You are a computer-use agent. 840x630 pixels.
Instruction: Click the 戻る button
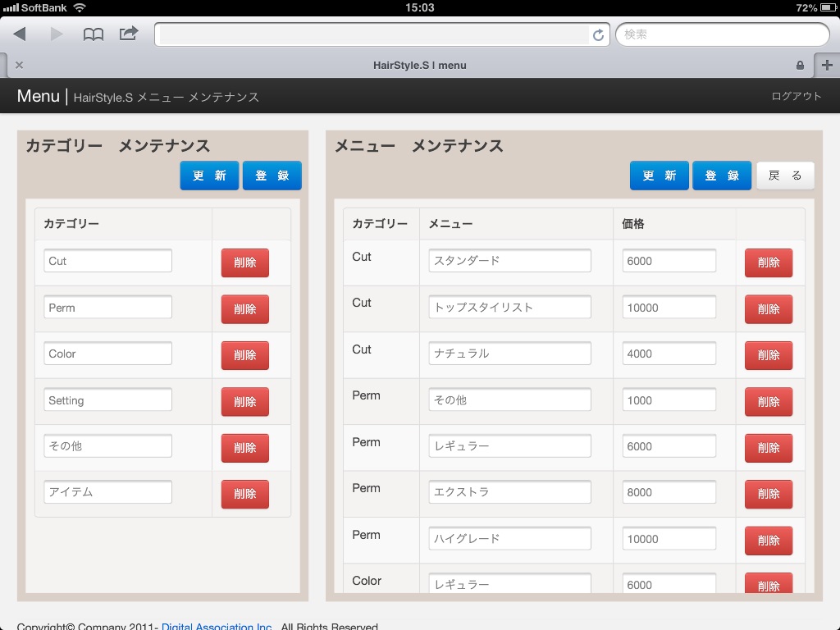coord(785,176)
